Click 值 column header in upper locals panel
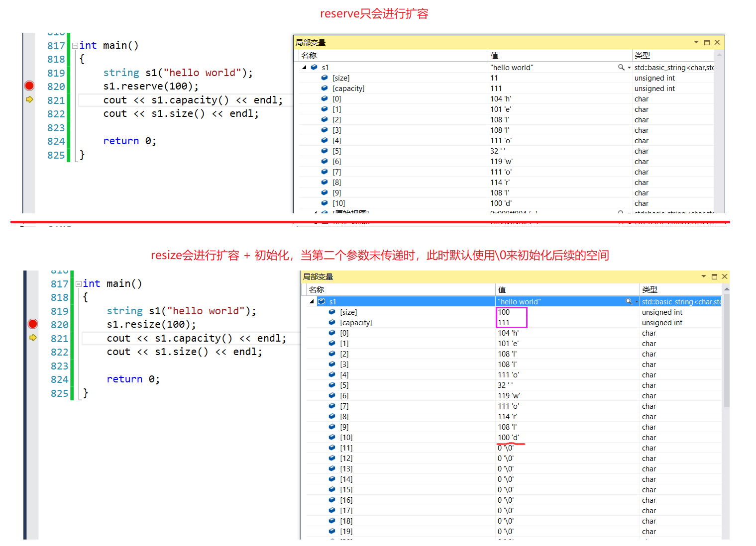The height and width of the screenshot is (546, 756). pyautogui.click(x=560, y=55)
